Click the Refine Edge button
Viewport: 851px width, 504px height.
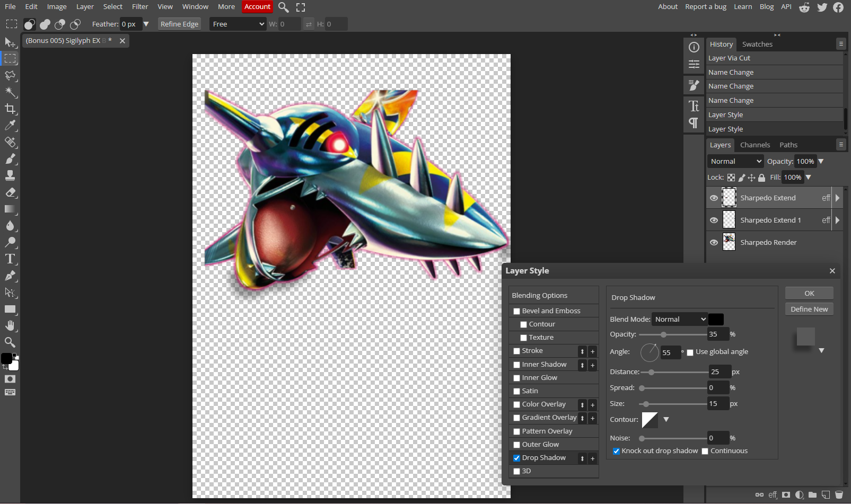(x=179, y=24)
